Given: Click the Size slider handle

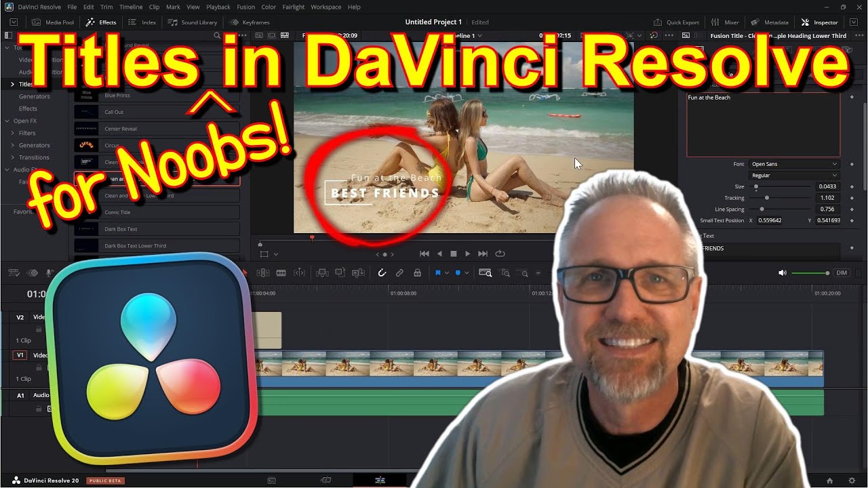Looking at the screenshot, I should (756, 186).
